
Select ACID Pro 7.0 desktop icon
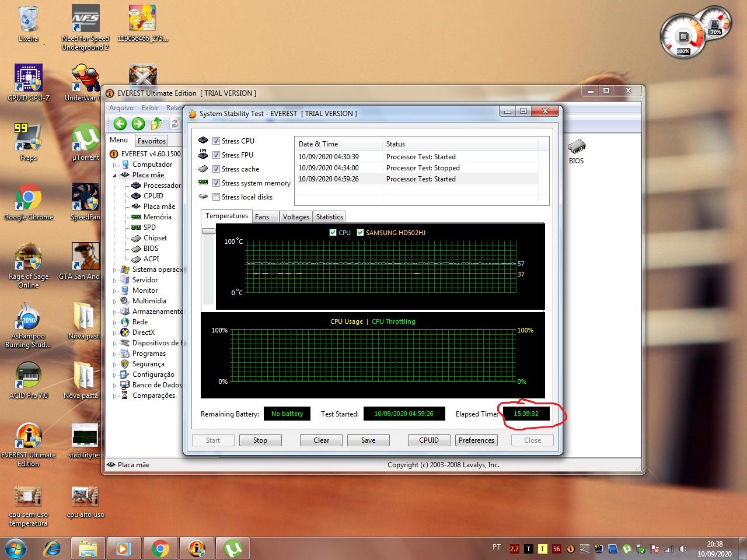point(28,380)
